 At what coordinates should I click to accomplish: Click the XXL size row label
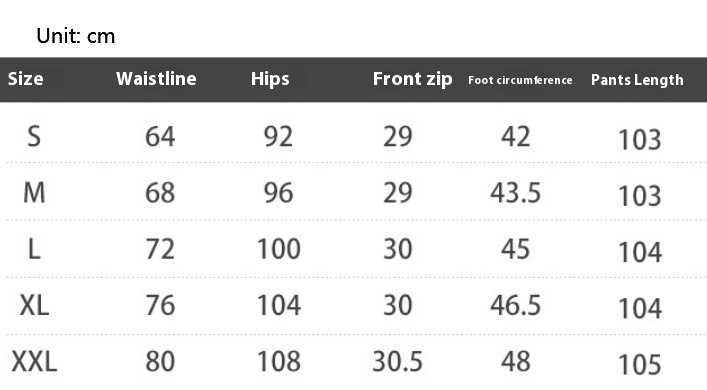point(34,362)
